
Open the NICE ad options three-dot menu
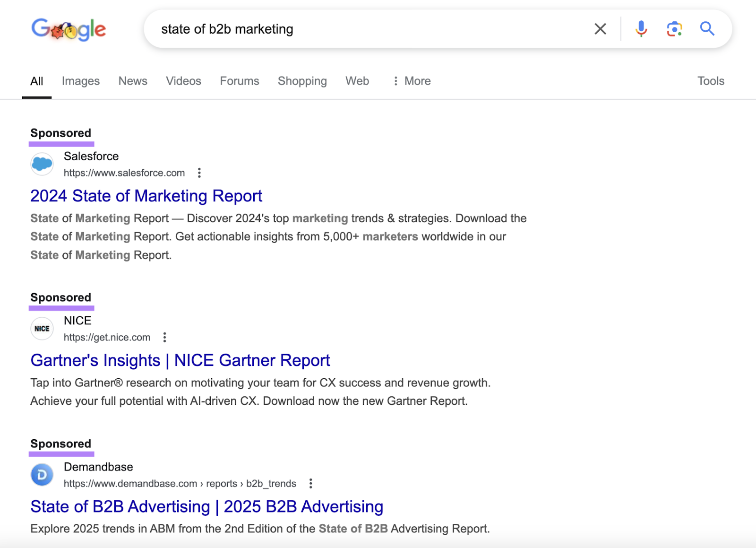[x=164, y=338]
